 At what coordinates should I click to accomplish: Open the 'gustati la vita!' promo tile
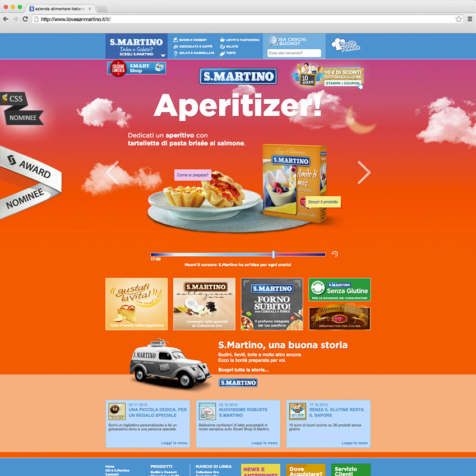pos(137,304)
